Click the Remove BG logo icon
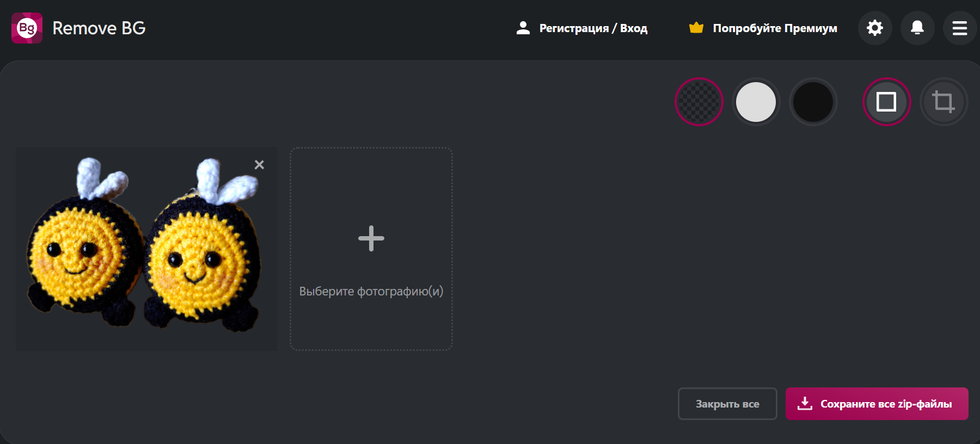The width and height of the screenshot is (980, 444). pyautogui.click(x=27, y=28)
